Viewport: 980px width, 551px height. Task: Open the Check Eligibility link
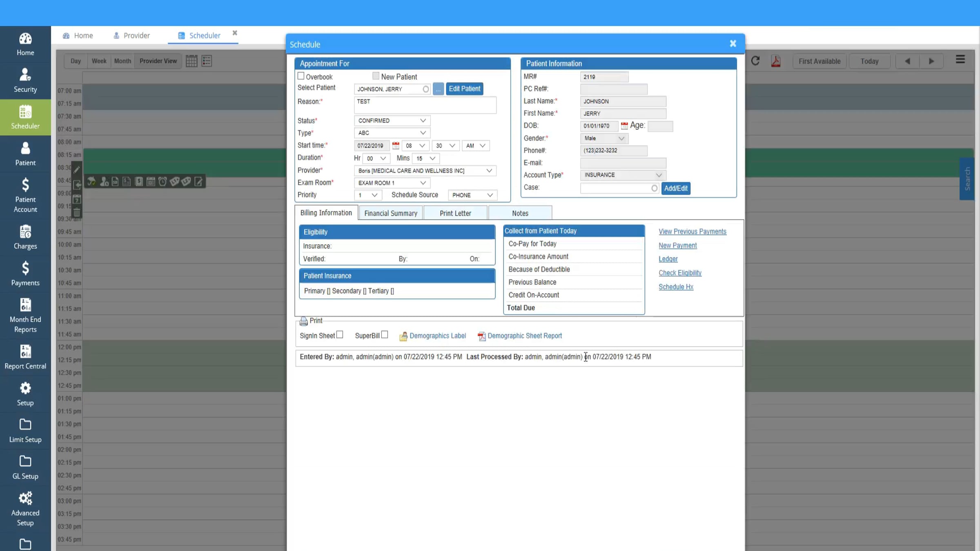pos(680,273)
